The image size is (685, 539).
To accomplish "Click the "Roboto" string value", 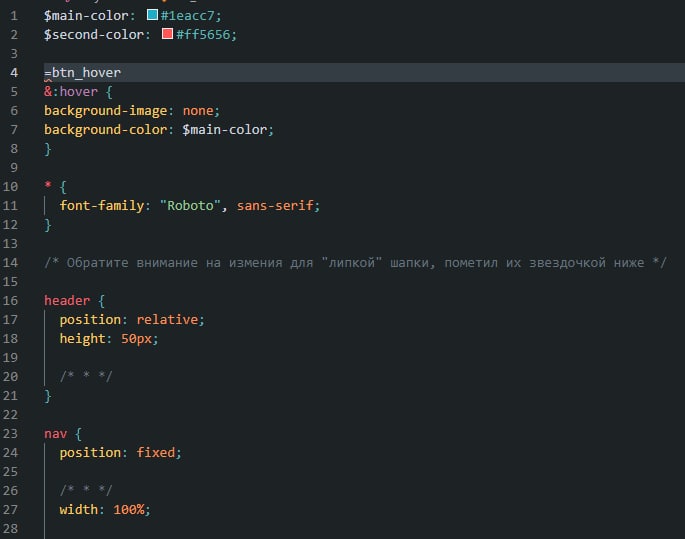I will tap(190, 206).
